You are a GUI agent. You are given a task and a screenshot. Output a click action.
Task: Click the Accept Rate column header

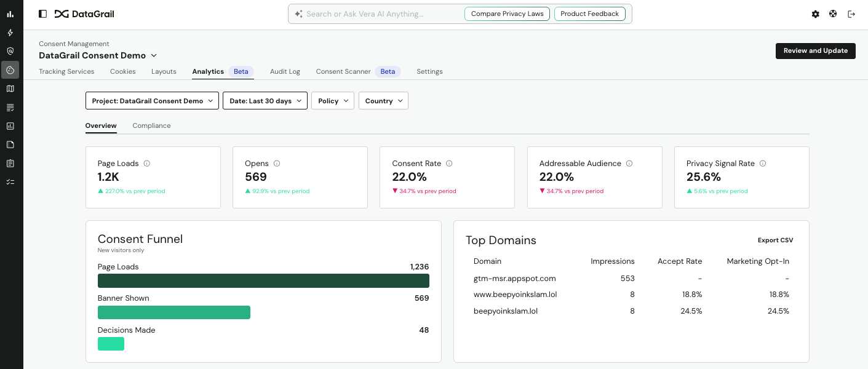pos(680,261)
